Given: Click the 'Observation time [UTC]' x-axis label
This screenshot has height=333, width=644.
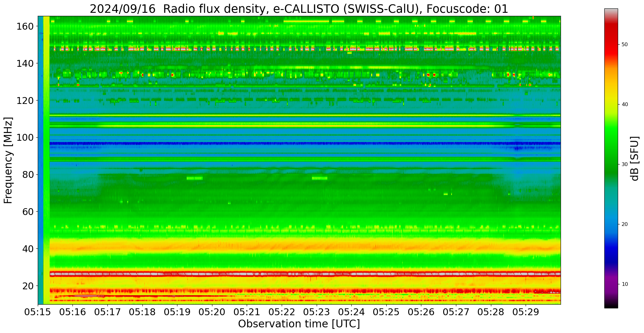Looking at the screenshot, I should 299,324.
